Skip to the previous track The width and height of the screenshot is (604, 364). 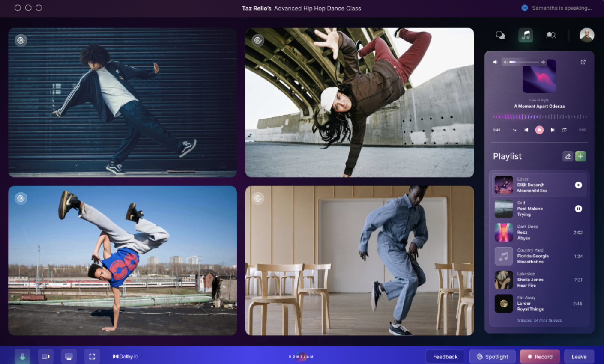coord(526,130)
